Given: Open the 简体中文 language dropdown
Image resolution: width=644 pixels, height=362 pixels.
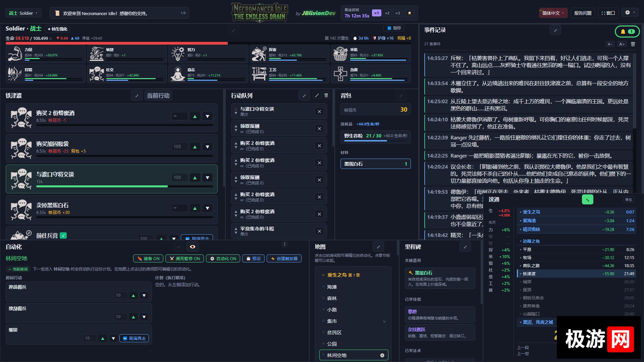Looking at the screenshot, I should click(x=553, y=13).
